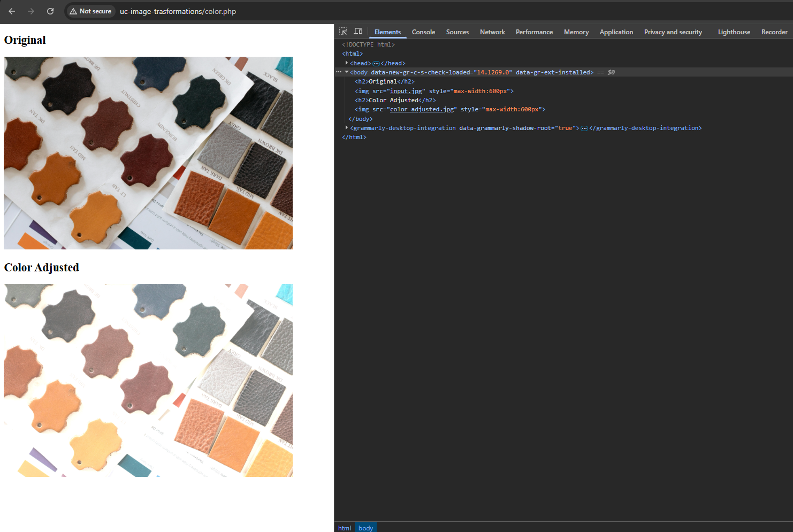This screenshot has height=532, width=793.
Task: Expand the grammarly-desktop-integration element arrow
Action: (x=347, y=127)
